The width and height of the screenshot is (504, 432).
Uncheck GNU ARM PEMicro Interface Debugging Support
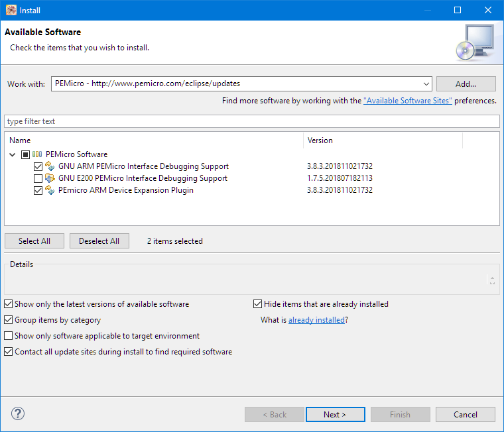point(38,166)
